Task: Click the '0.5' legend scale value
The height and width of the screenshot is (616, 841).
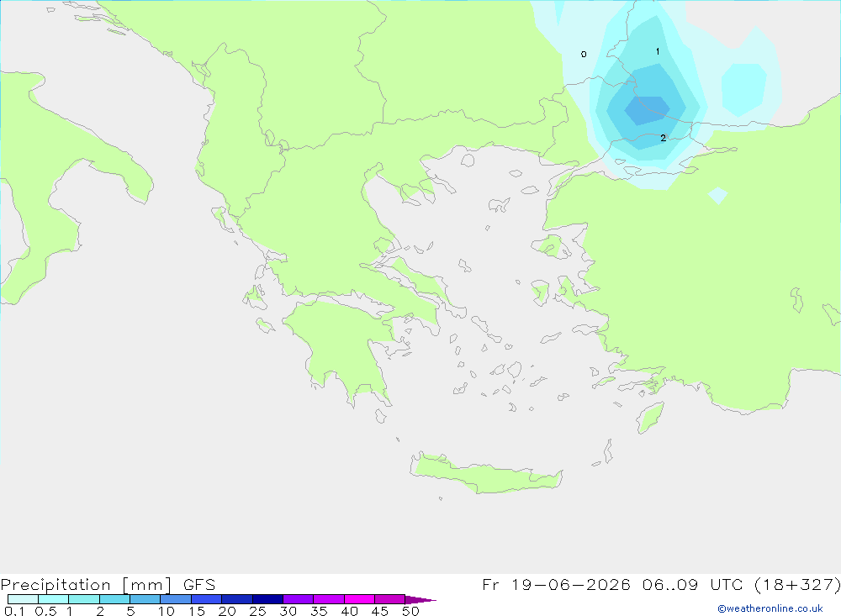Action: pyautogui.click(x=45, y=611)
